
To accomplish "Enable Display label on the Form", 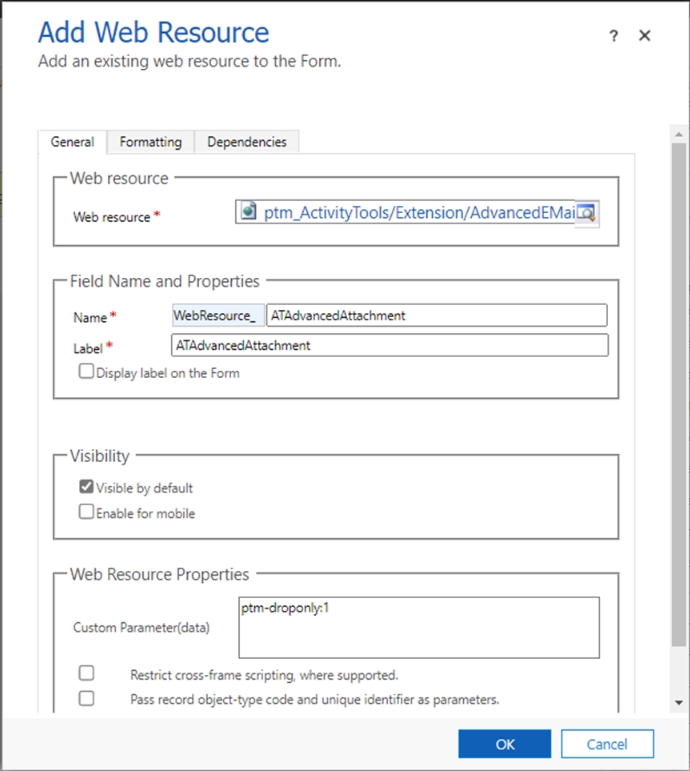I will (87, 372).
